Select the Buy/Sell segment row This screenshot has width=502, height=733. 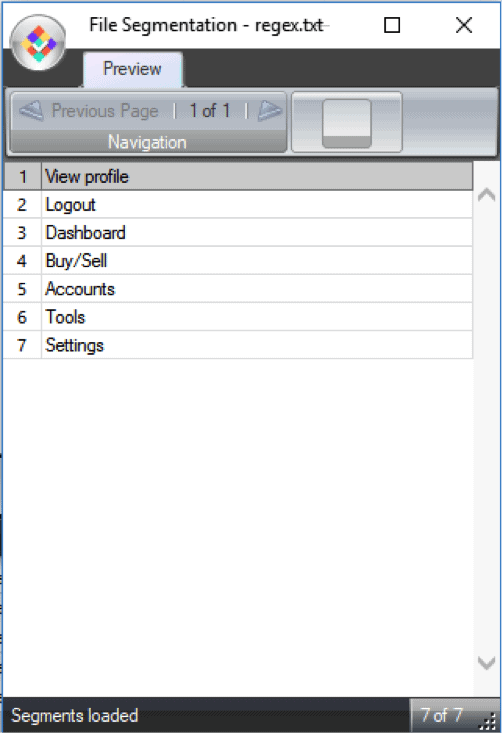click(238, 260)
